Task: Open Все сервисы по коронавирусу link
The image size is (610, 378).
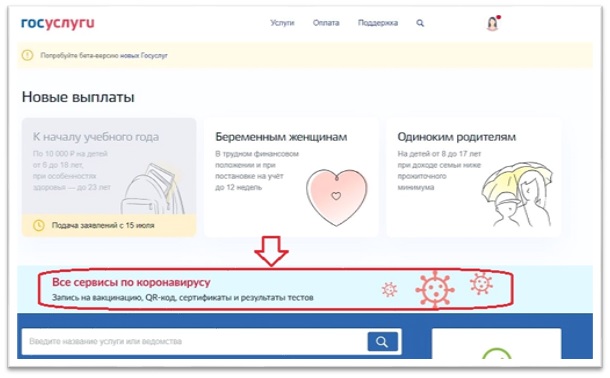Action: pos(131,282)
